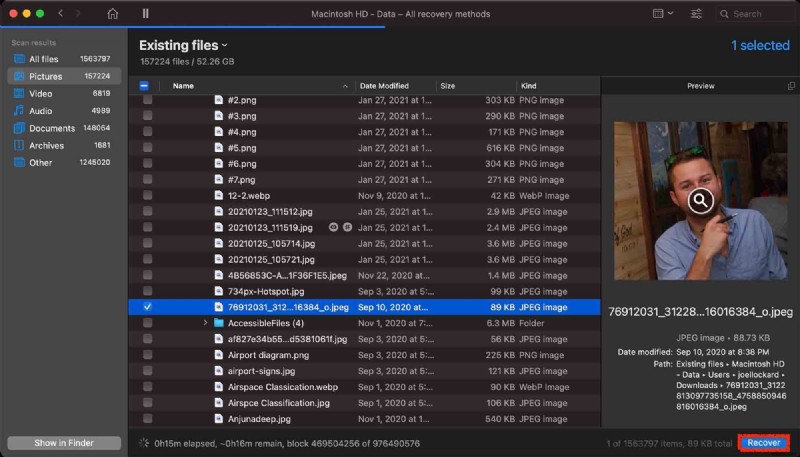Click the Recover button
This screenshot has height=457, width=800.
click(765, 442)
